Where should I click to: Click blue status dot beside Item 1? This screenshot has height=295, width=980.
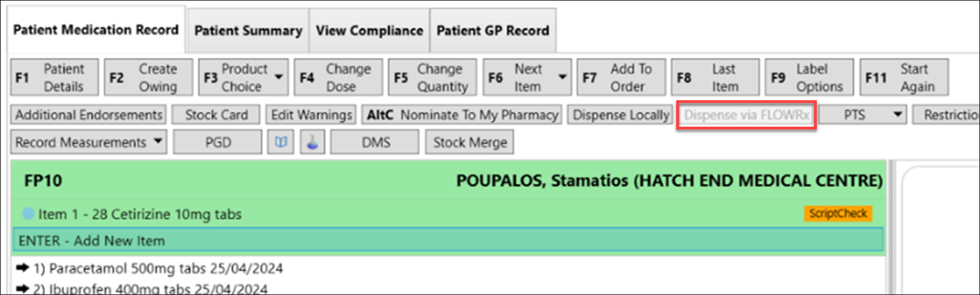coord(28,214)
